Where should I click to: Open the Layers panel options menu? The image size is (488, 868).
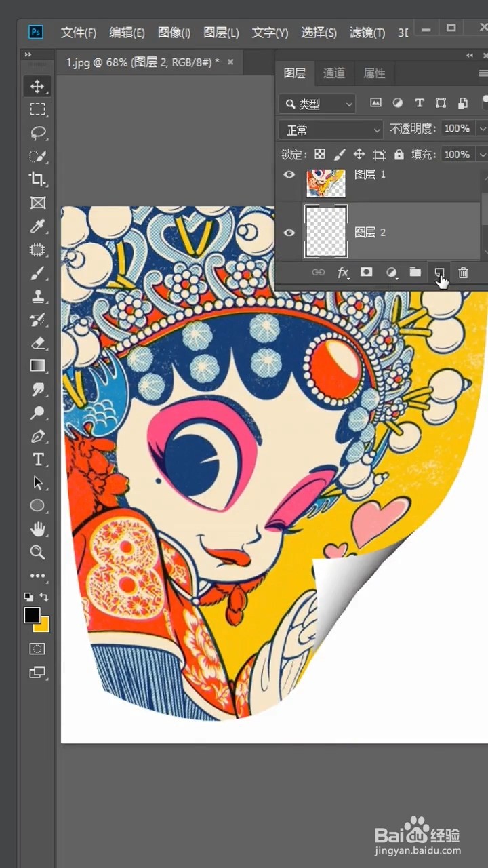tap(483, 73)
